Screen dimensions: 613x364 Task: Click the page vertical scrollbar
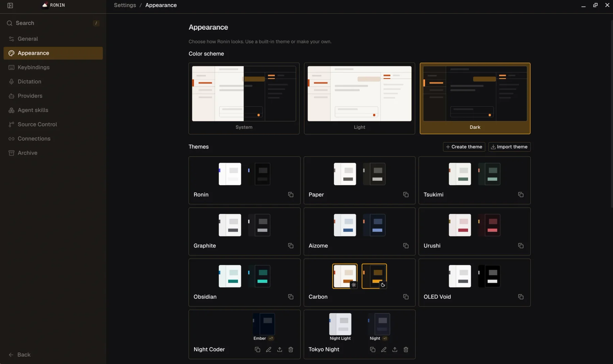[x=612, y=114]
